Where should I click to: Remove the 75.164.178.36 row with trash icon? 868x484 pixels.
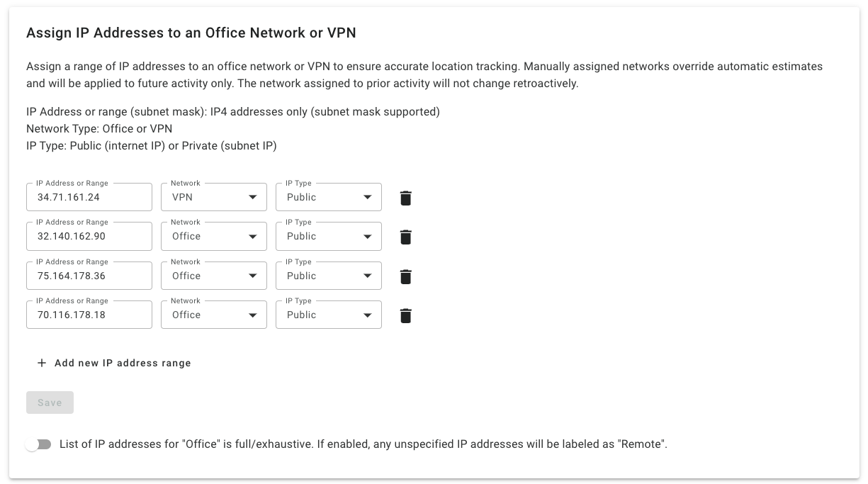click(405, 276)
